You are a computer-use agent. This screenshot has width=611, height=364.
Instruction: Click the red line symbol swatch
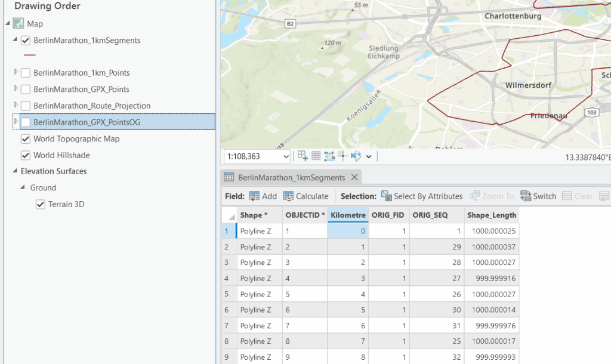pos(29,55)
